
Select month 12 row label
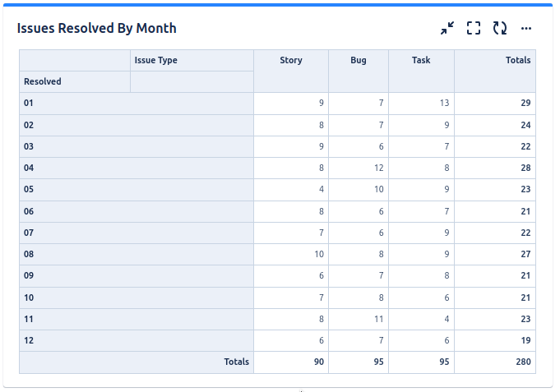[x=30, y=340]
